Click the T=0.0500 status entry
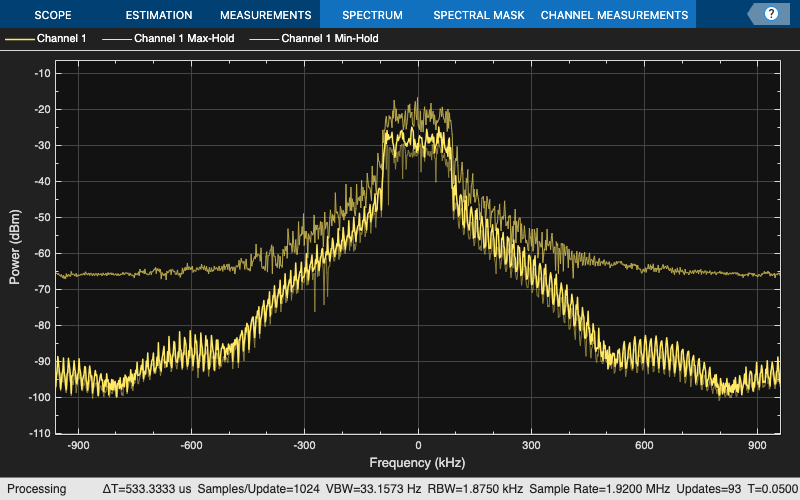This screenshot has height=500, width=800. click(x=773, y=489)
